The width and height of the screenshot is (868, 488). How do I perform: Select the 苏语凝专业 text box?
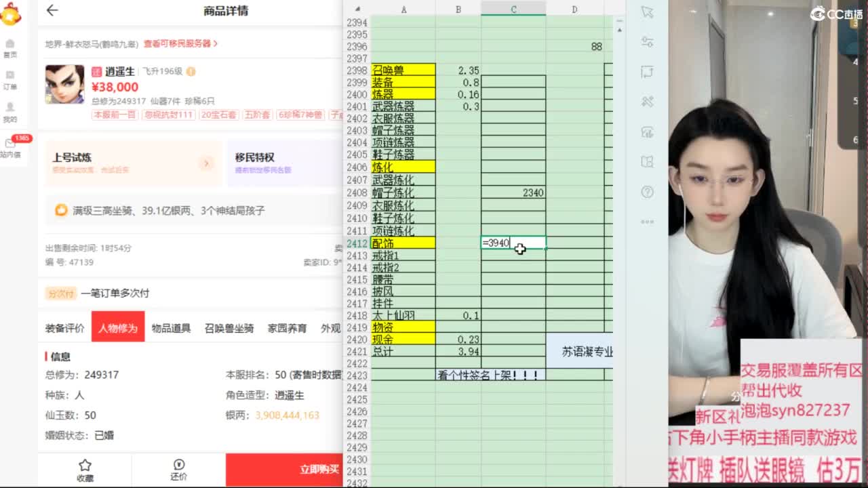(580, 351)
